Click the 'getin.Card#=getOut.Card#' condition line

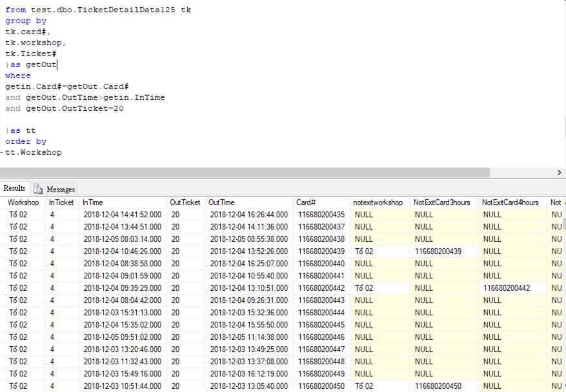pos(67,86)
